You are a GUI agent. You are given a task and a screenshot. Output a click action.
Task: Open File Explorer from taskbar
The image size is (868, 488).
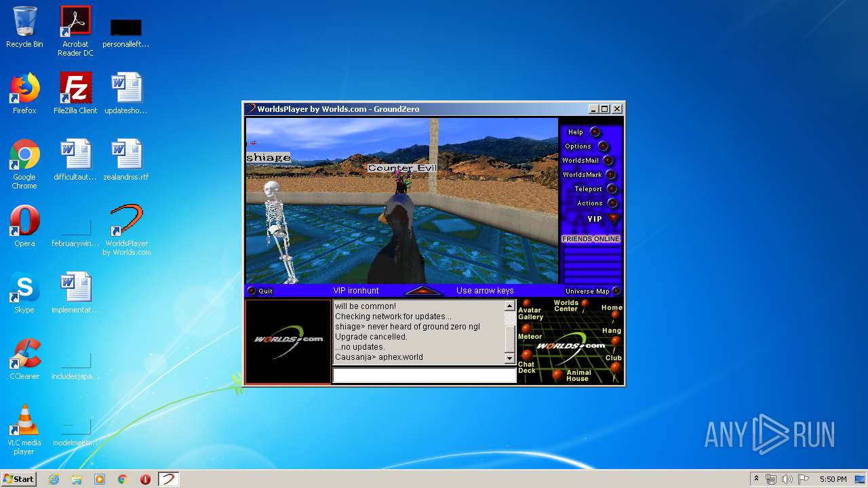pos(77,479)
